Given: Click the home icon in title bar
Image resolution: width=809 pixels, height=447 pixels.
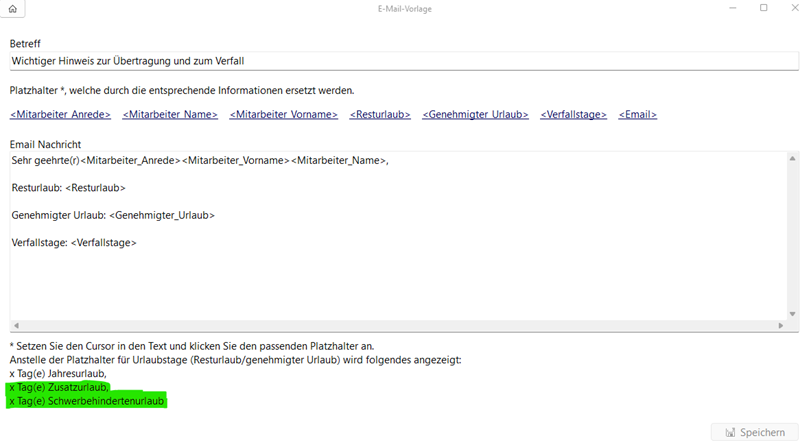Looking at the screenshot, I should (x=13, y=9).
